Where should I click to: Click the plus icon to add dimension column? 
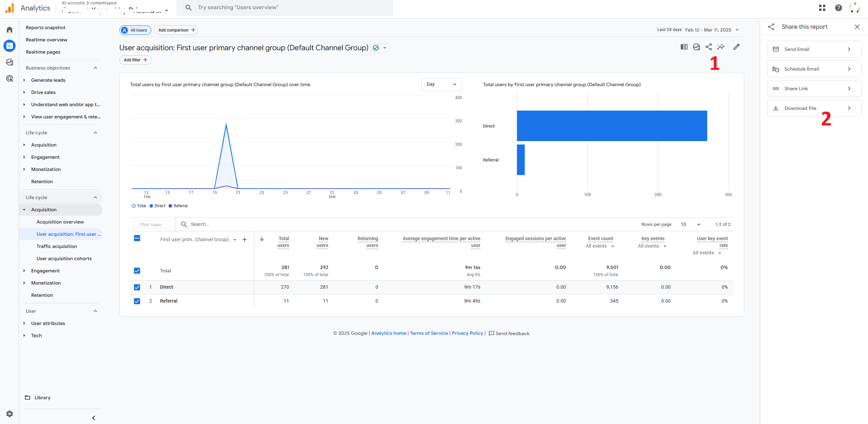(x=245, y=239)
